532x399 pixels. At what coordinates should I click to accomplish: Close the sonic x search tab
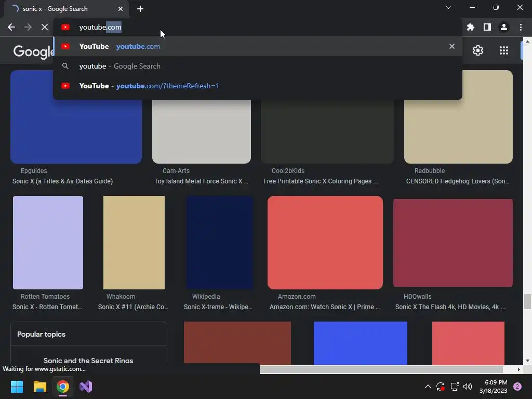121,9
